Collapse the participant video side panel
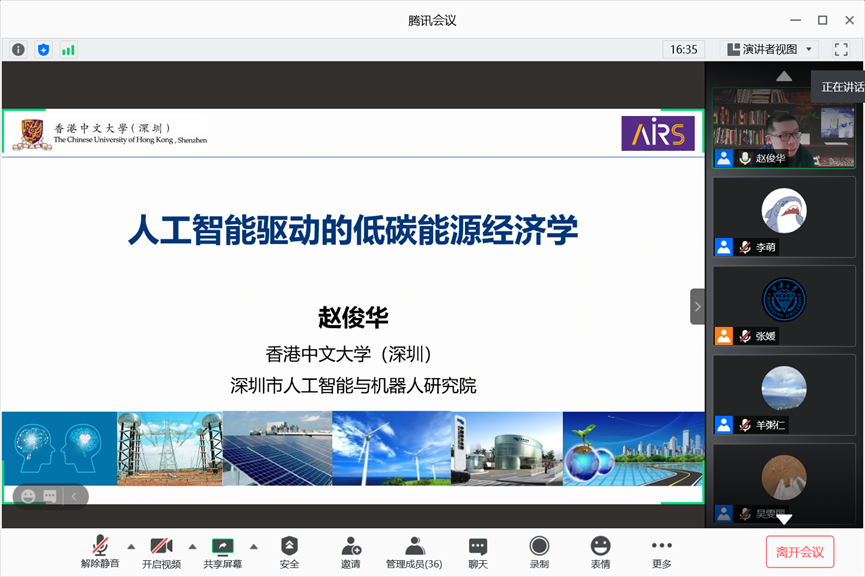 (697, 306)
